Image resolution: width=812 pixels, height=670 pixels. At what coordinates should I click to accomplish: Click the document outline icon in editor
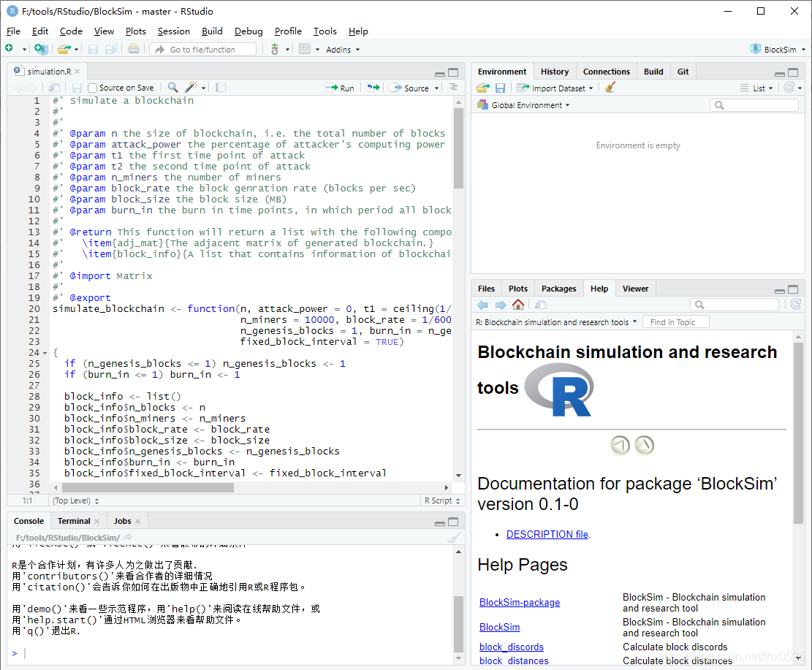[454, 88]
